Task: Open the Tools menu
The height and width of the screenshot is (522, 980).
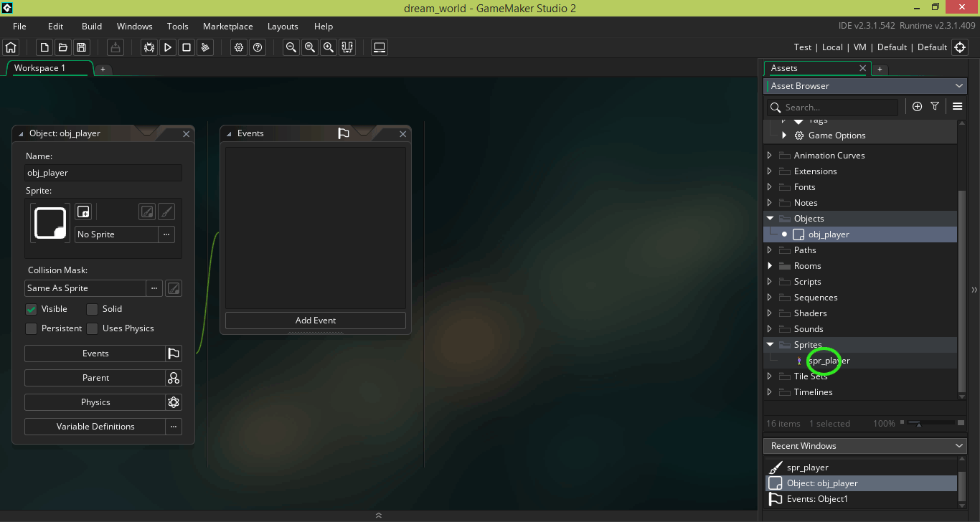Action: pos(178,27)
